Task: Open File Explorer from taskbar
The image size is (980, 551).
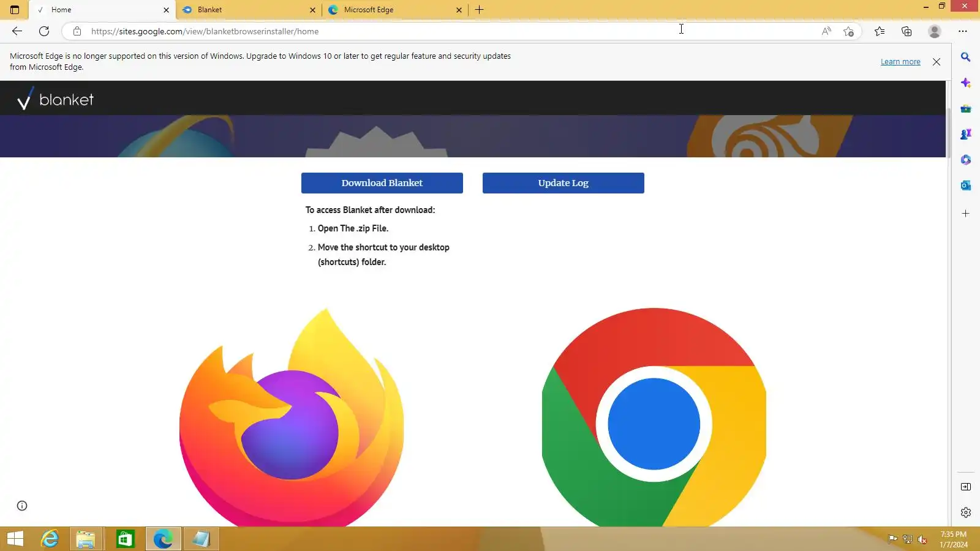Action: pos(86,539)
